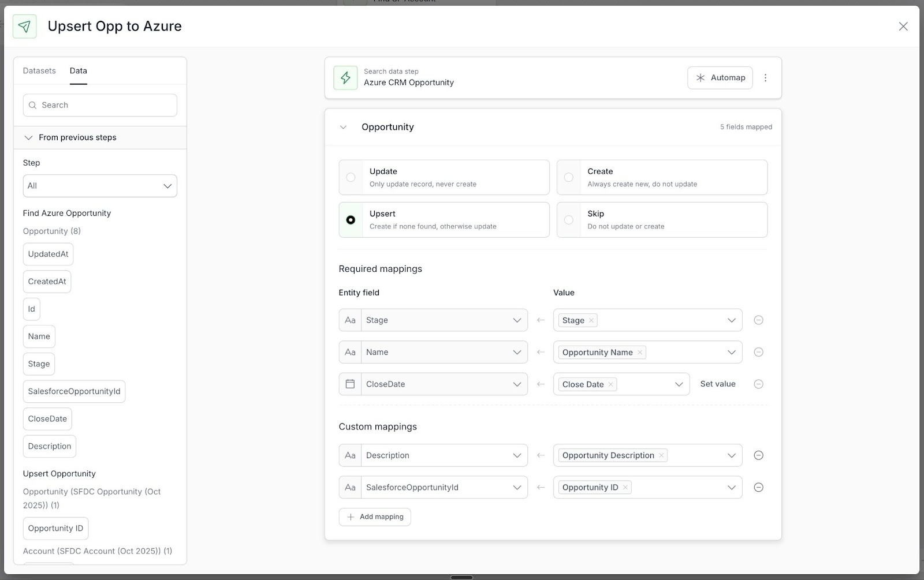The image size is (924, 580).
Task: Open the Close Date value dropdown arrow
Action: point(679,384)
